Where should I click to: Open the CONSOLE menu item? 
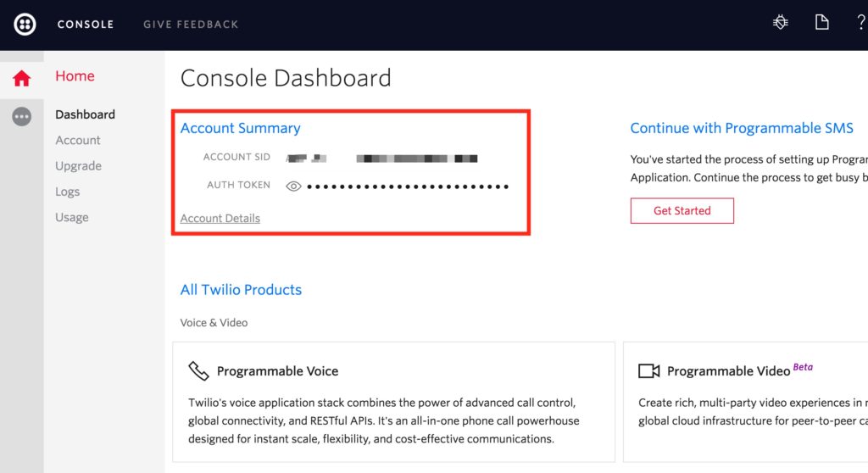85,25
